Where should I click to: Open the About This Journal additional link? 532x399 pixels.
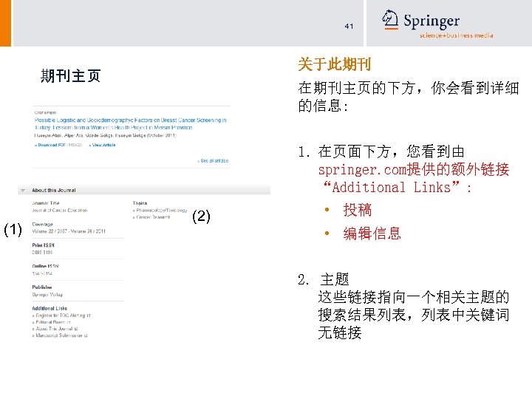coord(55,329)
